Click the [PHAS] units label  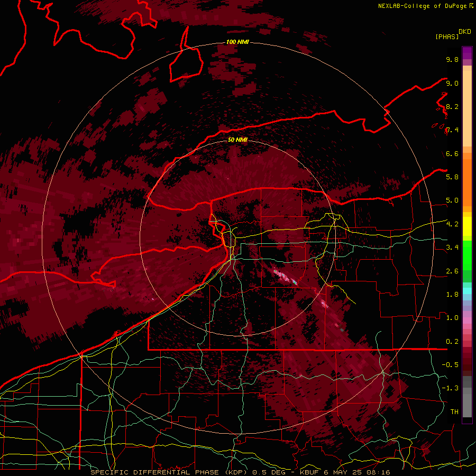(x=447, y=36)
